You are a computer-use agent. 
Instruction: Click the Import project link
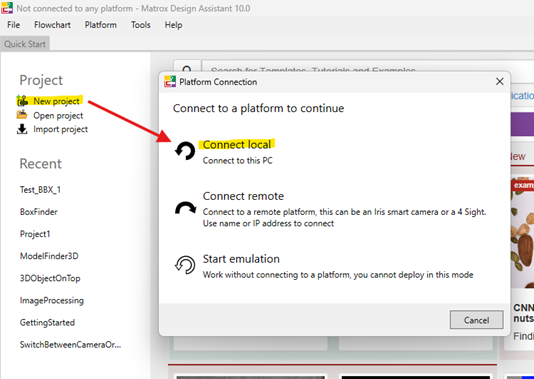60,129
